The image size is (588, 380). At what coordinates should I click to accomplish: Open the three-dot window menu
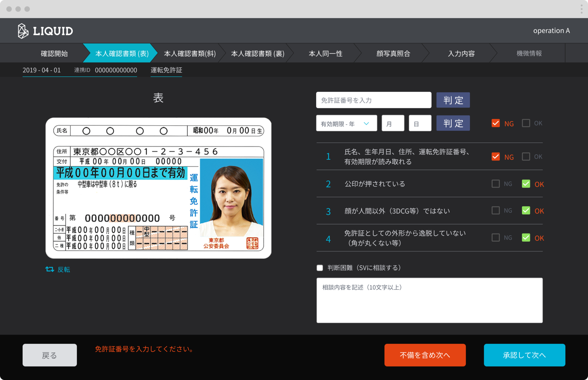tap(581, 9)
